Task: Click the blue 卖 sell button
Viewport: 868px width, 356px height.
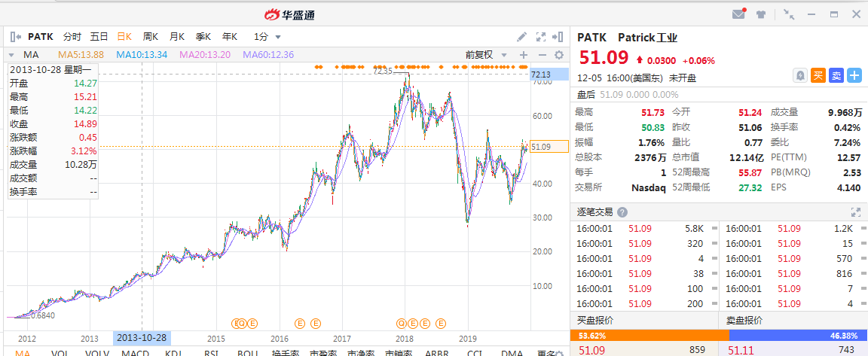Action: click(x=836, y=76)
